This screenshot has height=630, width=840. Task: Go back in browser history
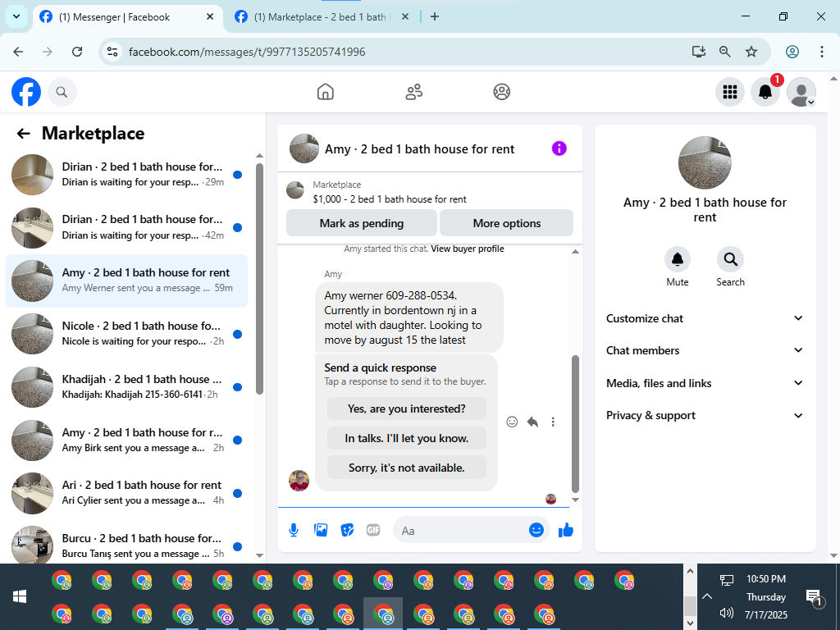tap(18, 52)
